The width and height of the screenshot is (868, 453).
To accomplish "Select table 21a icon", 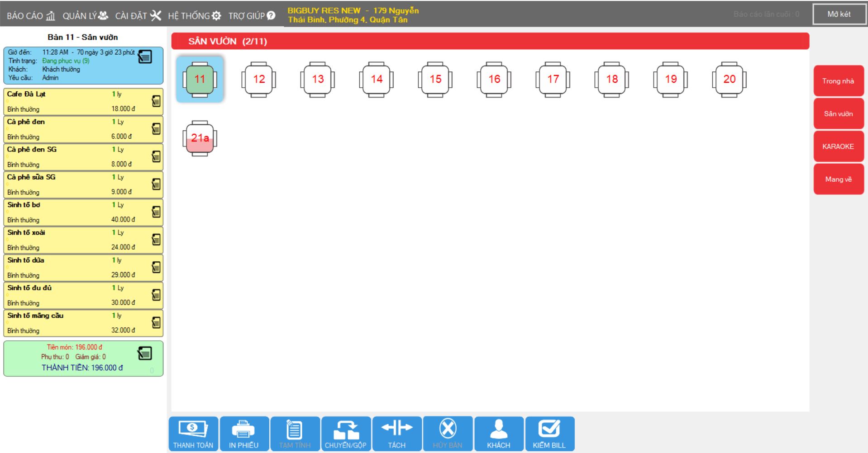I will 200,138.
